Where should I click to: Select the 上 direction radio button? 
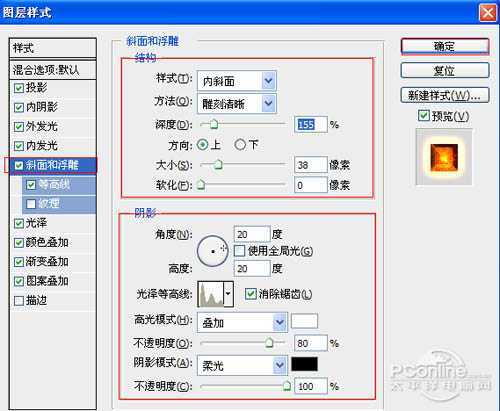(x=202, y=145)
